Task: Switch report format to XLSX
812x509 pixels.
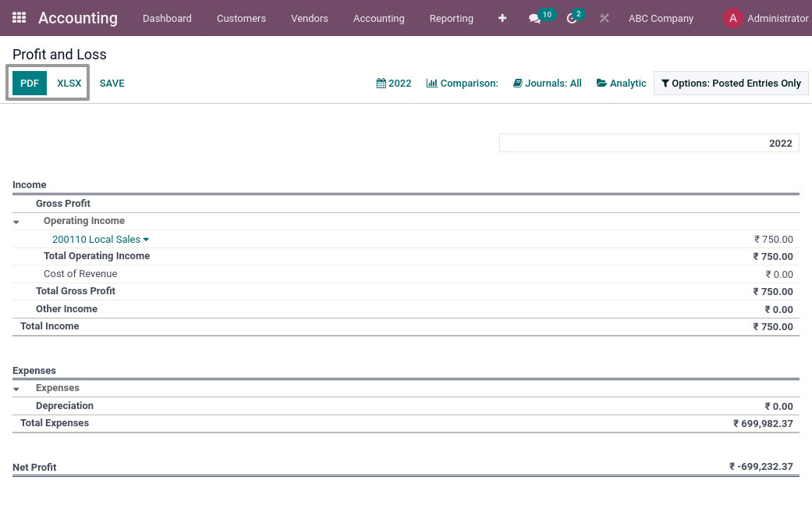Action: tap(69, 83)
